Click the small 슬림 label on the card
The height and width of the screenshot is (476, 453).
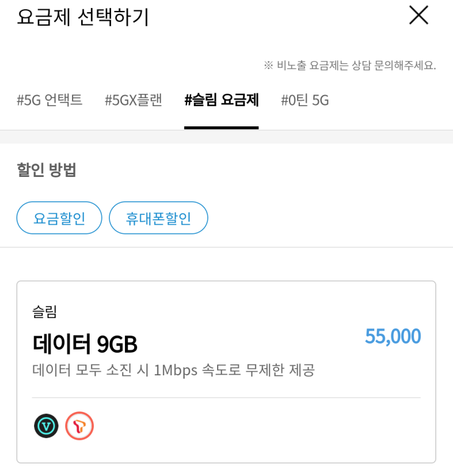pyautogui.click(x=45, y=312)
